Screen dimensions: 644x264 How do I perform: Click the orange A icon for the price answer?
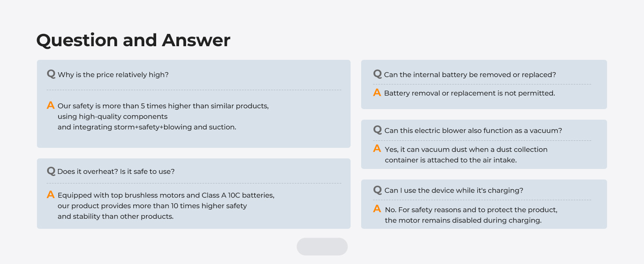[51, 106]
